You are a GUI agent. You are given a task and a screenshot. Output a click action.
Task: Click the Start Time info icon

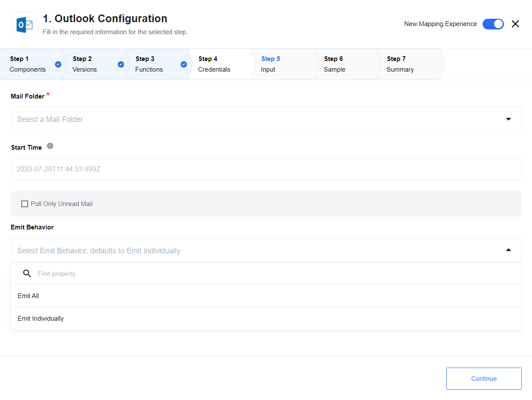(50, 146)
